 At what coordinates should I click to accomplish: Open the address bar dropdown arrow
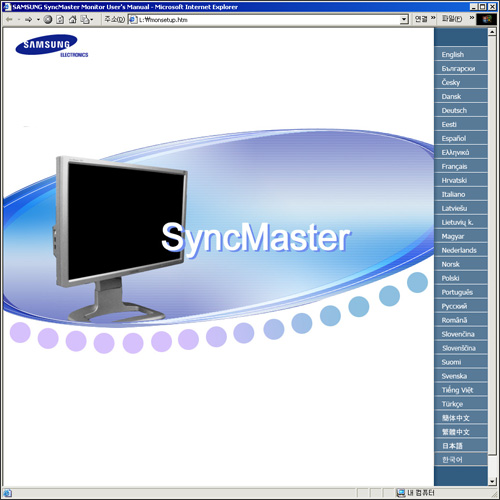click(x=404, y=20)
